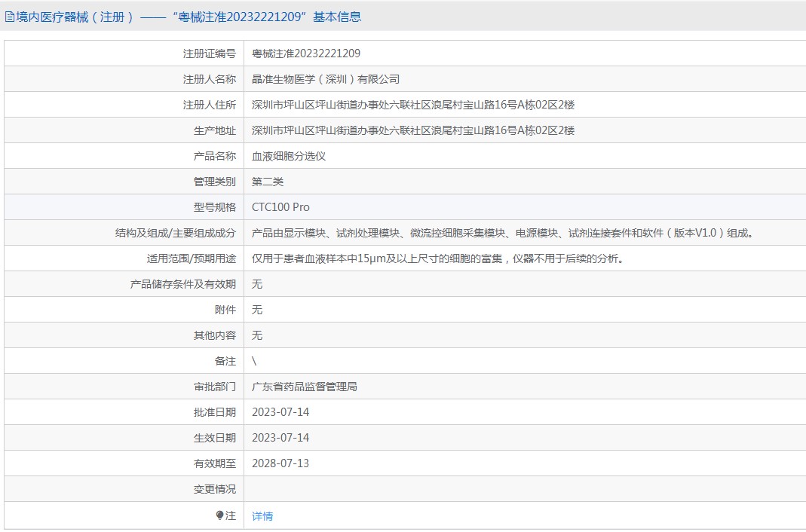Open the 详情 link in the 注 row
806x532 pixels.
pyautogui.click(x=262, y=516)
